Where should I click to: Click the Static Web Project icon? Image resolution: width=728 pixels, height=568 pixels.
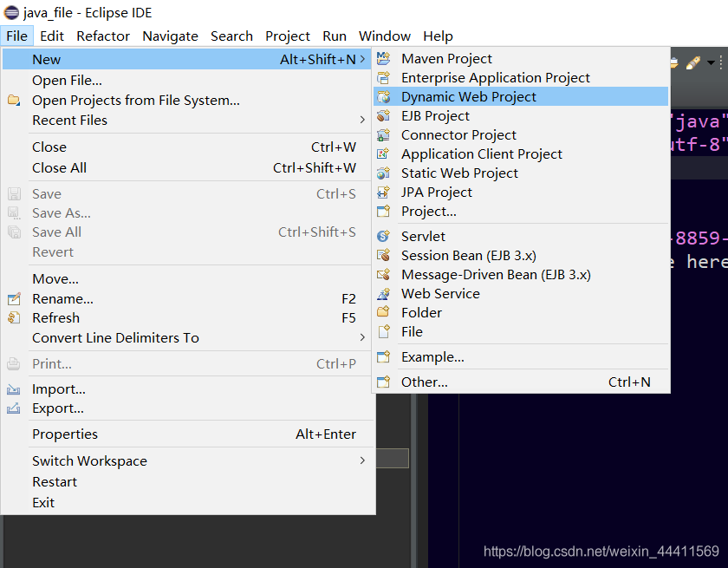coord(383,173)
